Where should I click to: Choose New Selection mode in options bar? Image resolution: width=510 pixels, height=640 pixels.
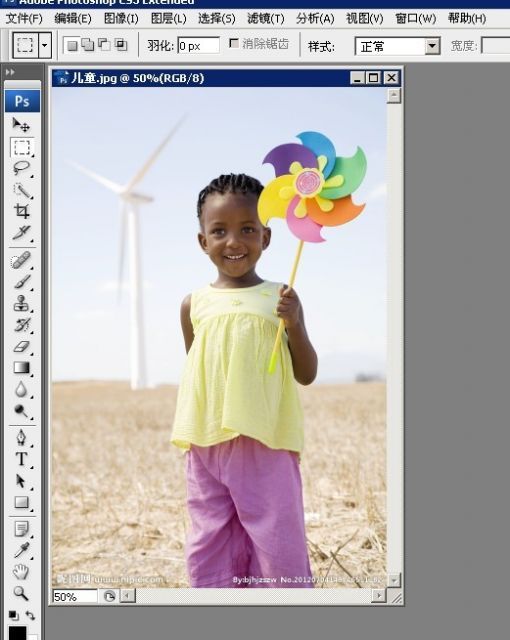72,45
